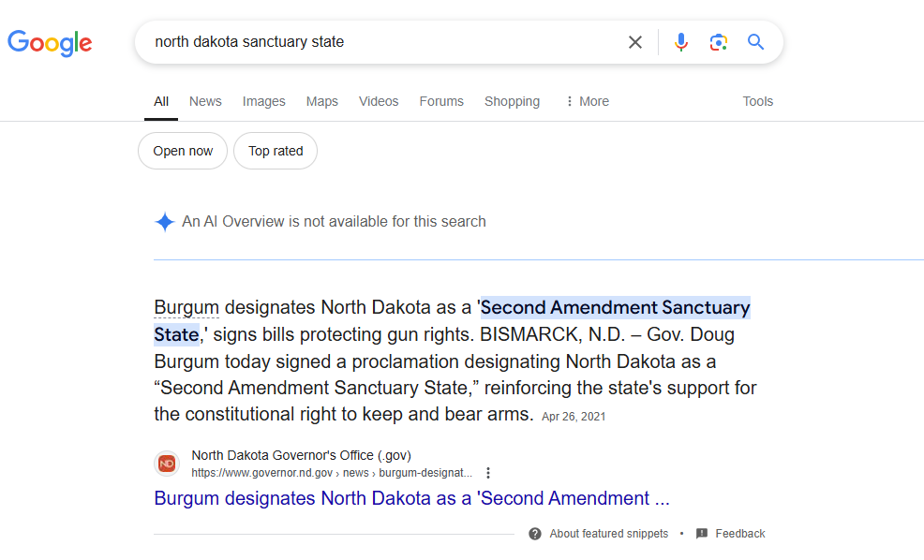Toggle the Top rated filter chip
Screen dimensions: 924x560
tap(276, 151)
